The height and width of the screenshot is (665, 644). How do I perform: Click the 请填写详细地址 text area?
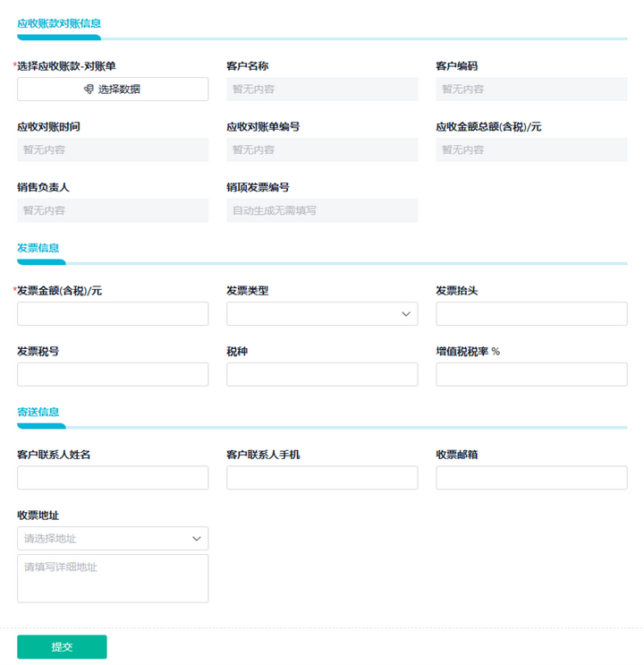click(x=113, y=578)
